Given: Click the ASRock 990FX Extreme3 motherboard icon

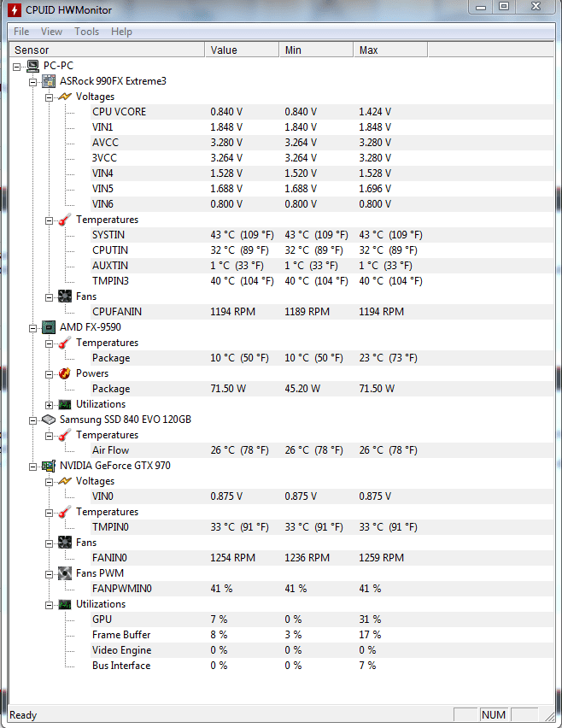Looking at the screenshot, I should (49, 81).
